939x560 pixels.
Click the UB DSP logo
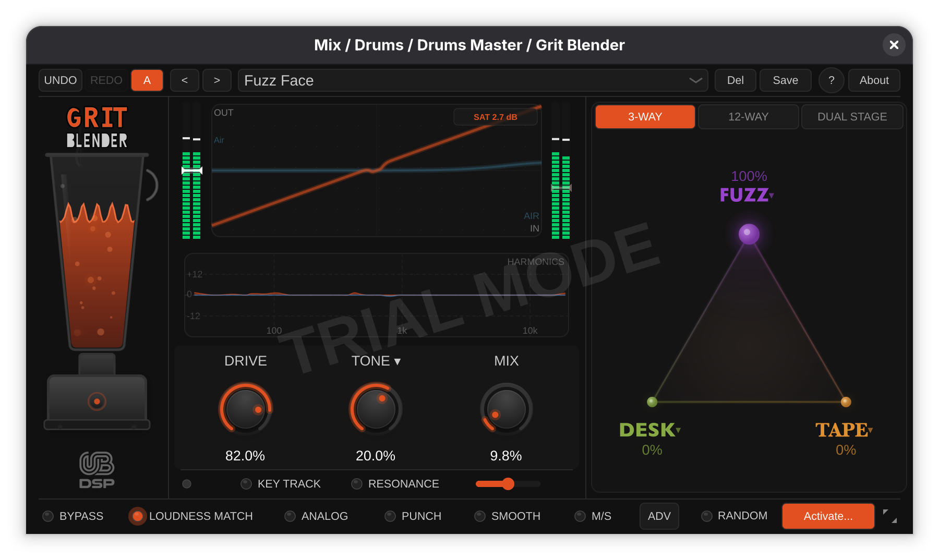tap(97, 470)
